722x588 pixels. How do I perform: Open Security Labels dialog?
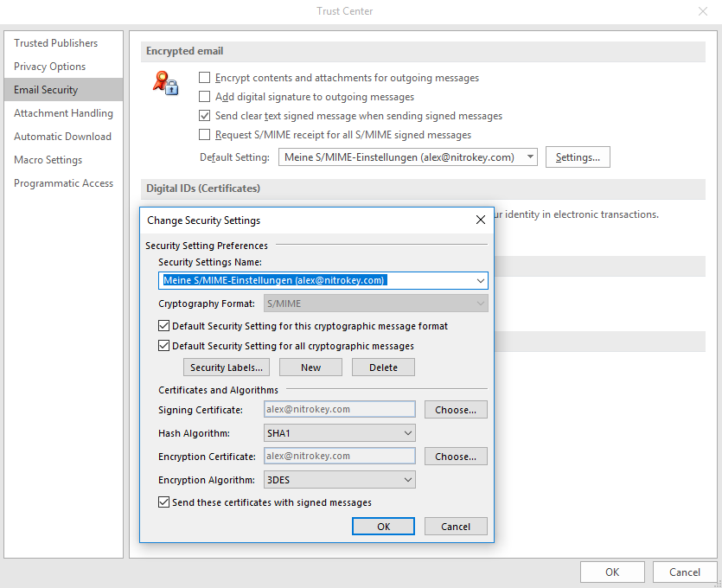click(227, 367)
